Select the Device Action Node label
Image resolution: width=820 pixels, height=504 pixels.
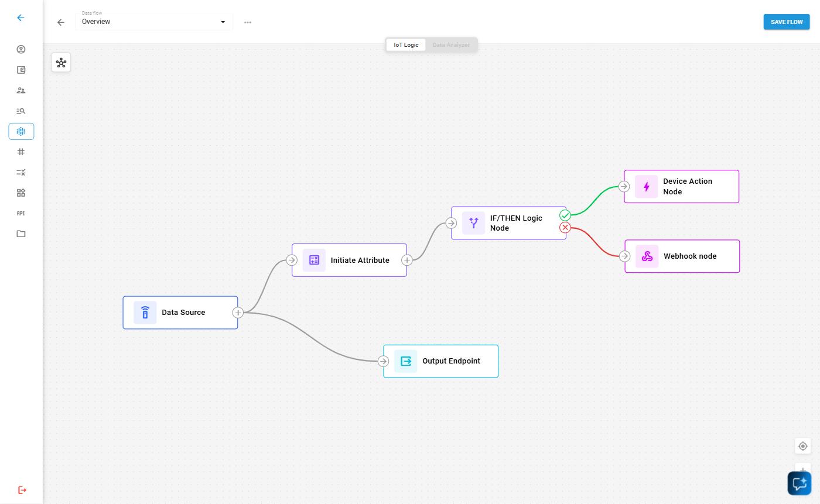[x=688, y=187]
